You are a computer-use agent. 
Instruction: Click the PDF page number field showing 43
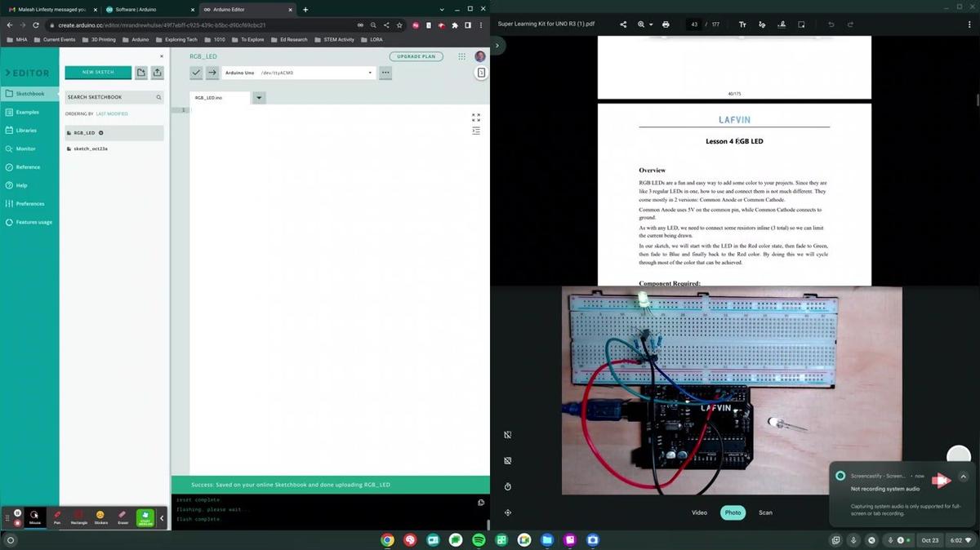coord(694,24)
